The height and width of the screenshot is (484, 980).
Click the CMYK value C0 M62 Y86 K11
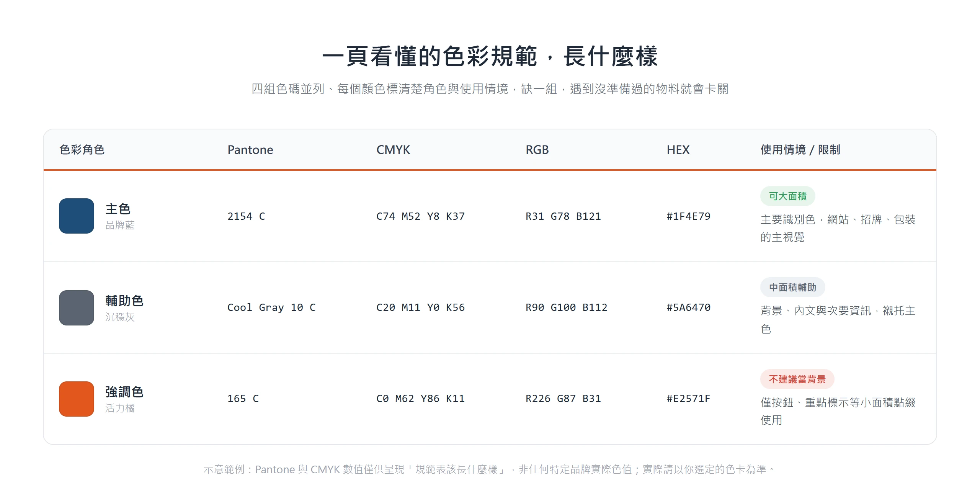(x=420, y=399)
